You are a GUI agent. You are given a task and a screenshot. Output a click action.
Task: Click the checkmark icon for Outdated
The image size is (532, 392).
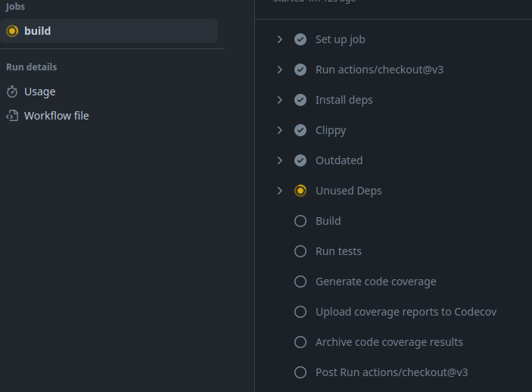tap(300, 160)
